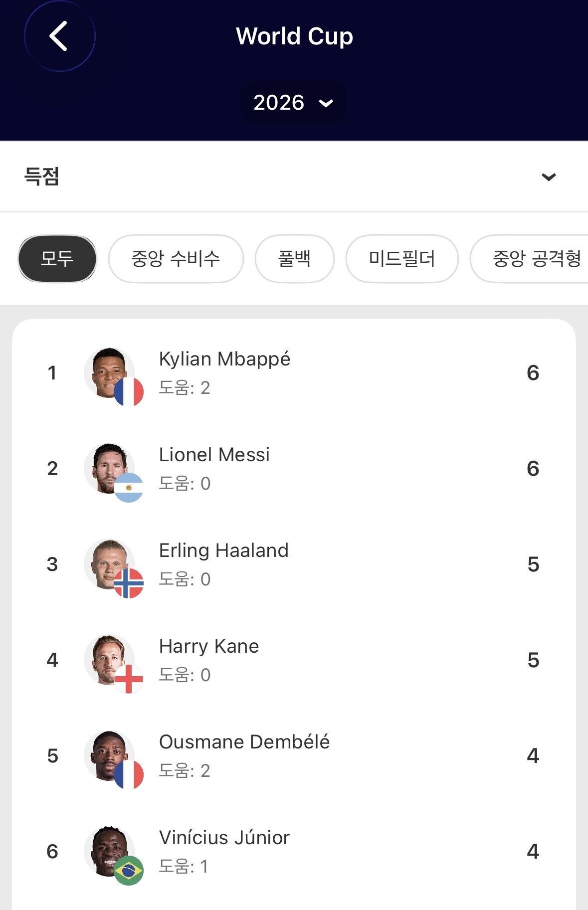
Task: Tap the Brazil flag on Vinícius
Action: [129, 871]
